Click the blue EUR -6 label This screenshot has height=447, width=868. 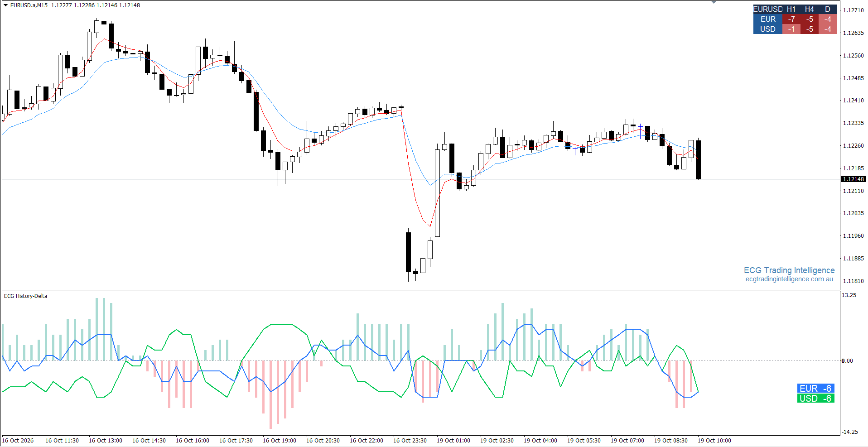815,389
